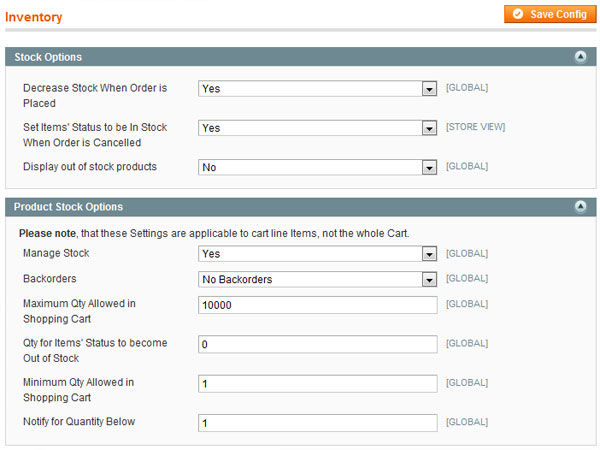Open Set Items' Status In Stock dropdown
Image resolution: width=600 pixels, height=450 pixels.
tap(317, 128)
